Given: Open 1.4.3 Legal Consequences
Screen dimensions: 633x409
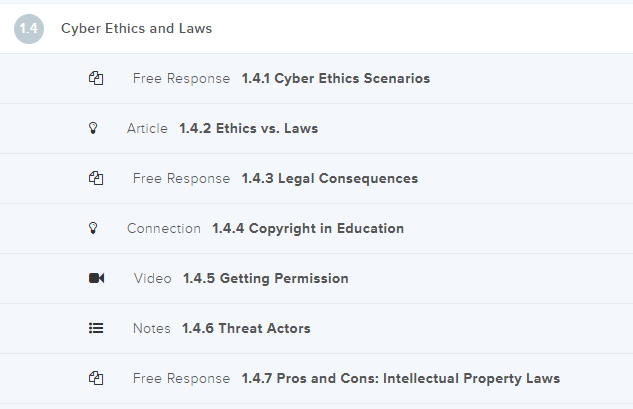Looking at the screenshot, I should pyautogui.click(x=329, y=178).
